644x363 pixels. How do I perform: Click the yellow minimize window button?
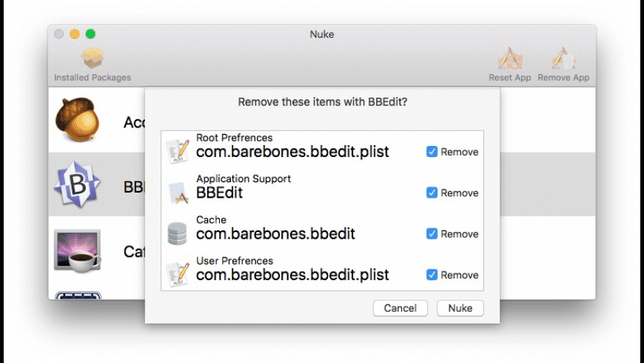coord(74,34)
